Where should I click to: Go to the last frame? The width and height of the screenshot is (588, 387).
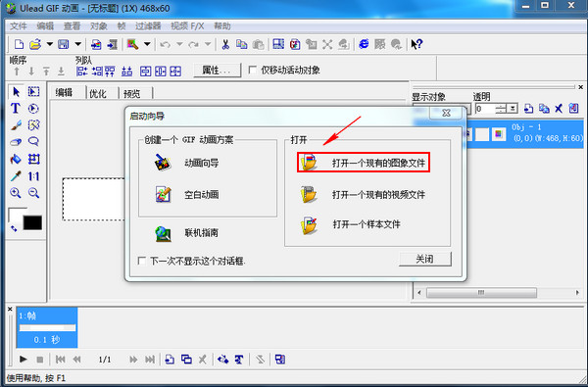point(150,360)
